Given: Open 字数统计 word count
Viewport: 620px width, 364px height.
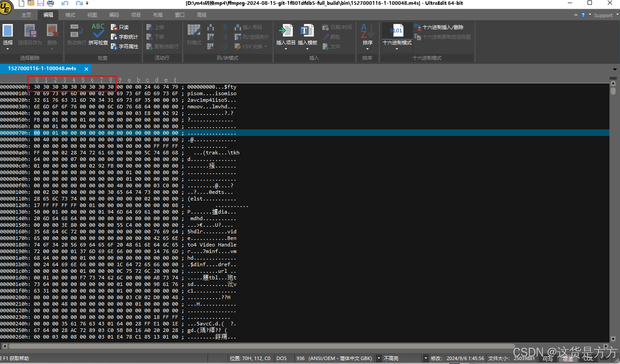Looking at the screenshot, I should pyautogui.click(x=125, y=37).
